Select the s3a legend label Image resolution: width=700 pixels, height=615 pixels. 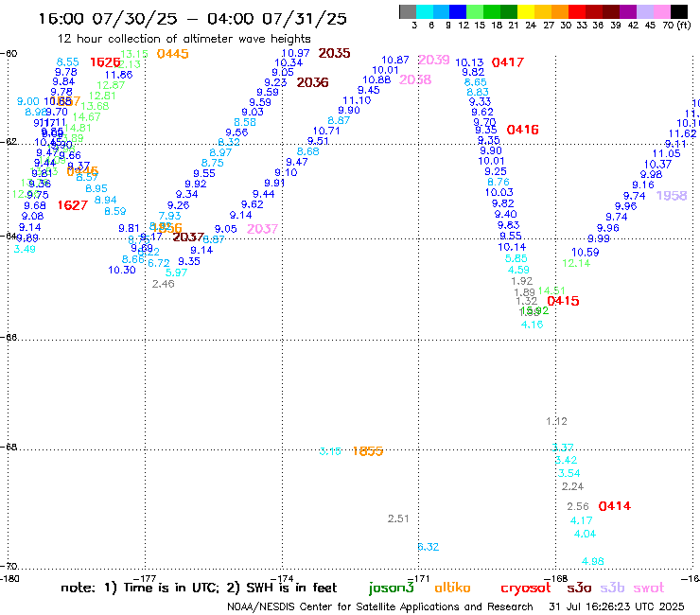(579, 589)
